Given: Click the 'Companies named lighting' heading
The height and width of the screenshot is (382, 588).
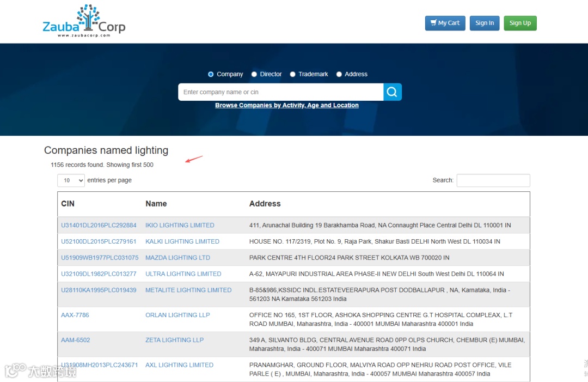Looking at the screenshot, I should point(106,150).
